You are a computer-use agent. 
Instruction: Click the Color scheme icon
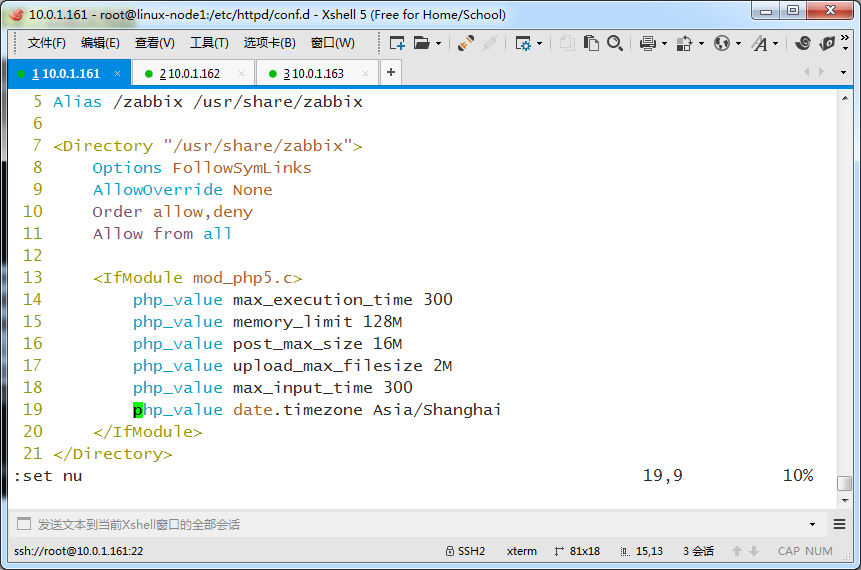click(684, 43)
